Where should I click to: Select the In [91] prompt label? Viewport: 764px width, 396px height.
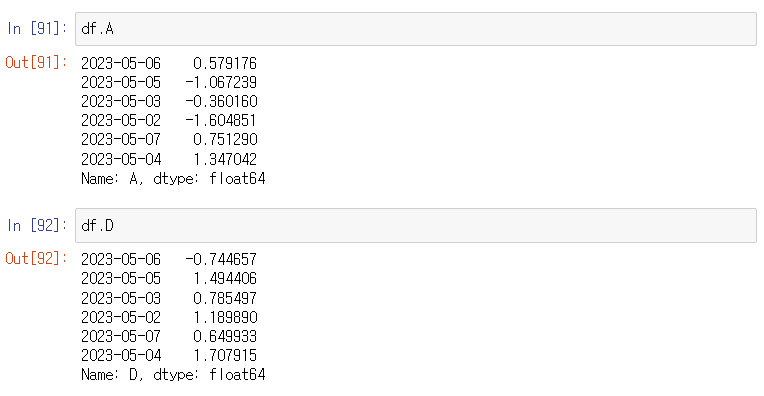pos(37,29)
